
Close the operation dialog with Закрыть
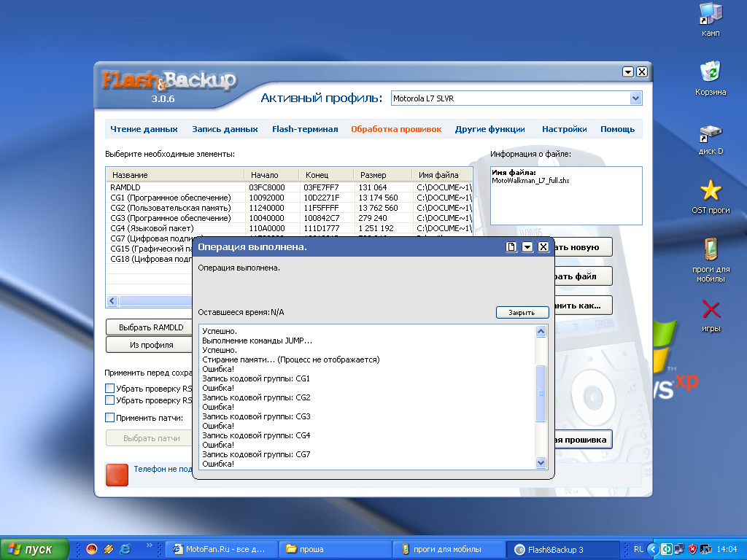click(x=522, y=312)
